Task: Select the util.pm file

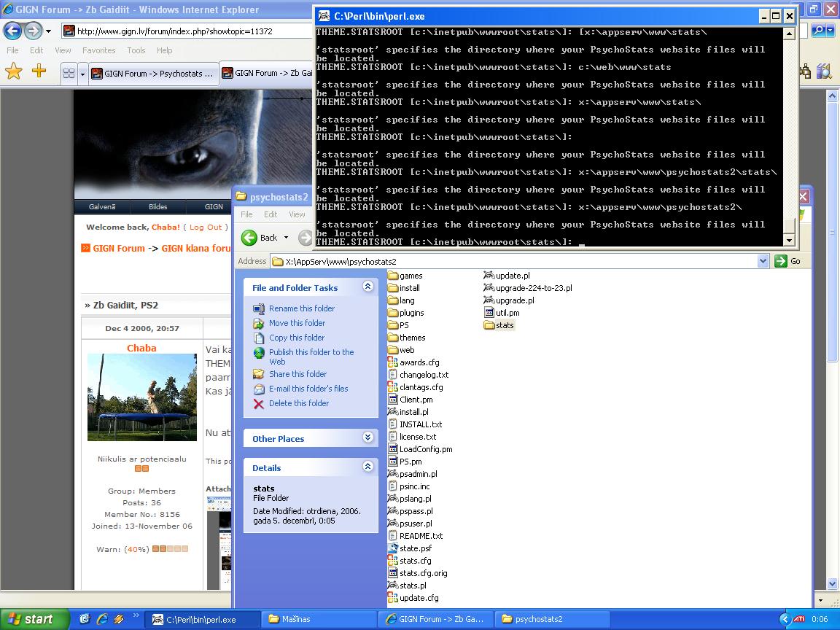Action: (x=502, y=313)
